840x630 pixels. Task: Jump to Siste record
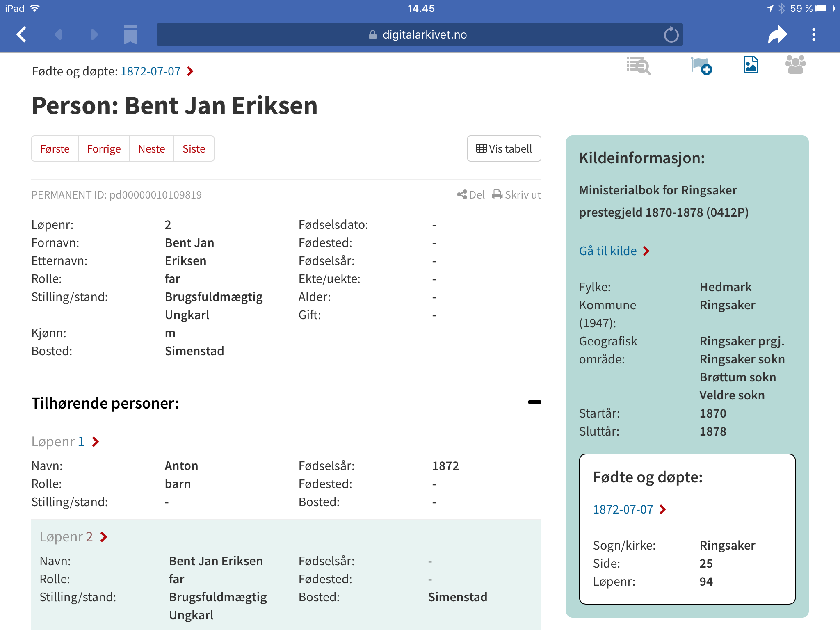coord(194,149)
